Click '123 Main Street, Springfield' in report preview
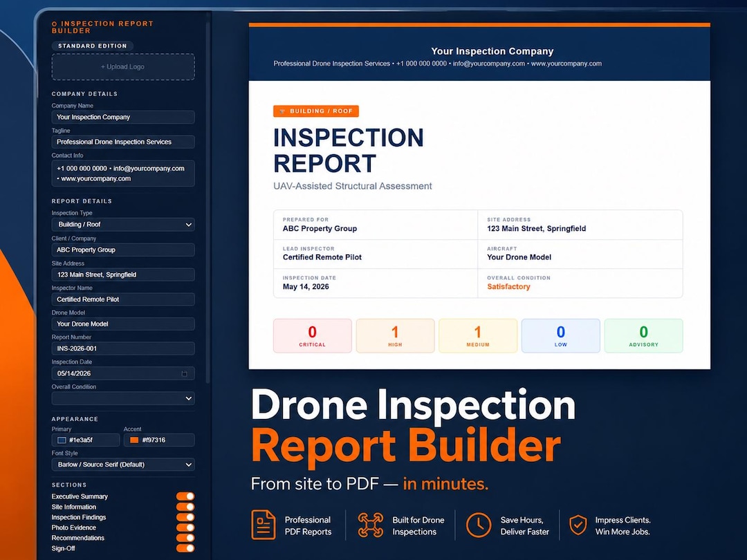Image resolution: width=747 pixels, height=560 pixels. (x=537, y=229)
